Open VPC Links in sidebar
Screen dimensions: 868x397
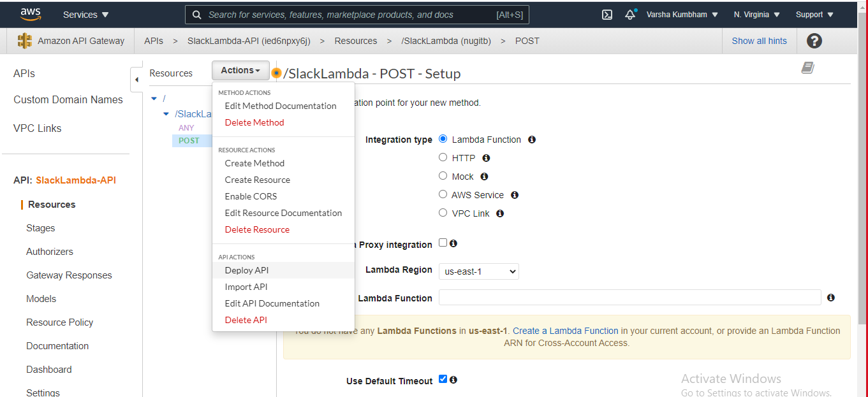[38, 128]
